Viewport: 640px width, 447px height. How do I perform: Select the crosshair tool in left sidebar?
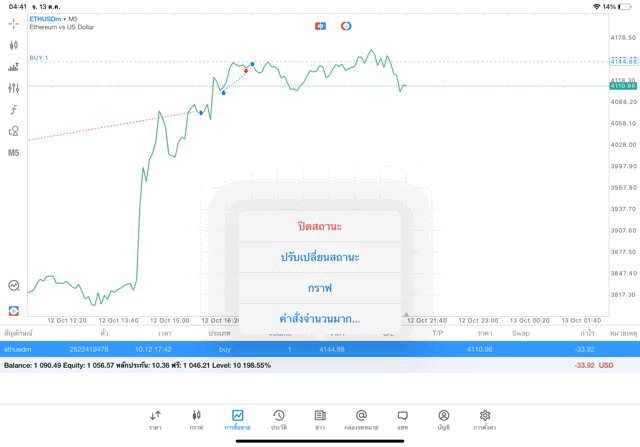coord(14,23)
